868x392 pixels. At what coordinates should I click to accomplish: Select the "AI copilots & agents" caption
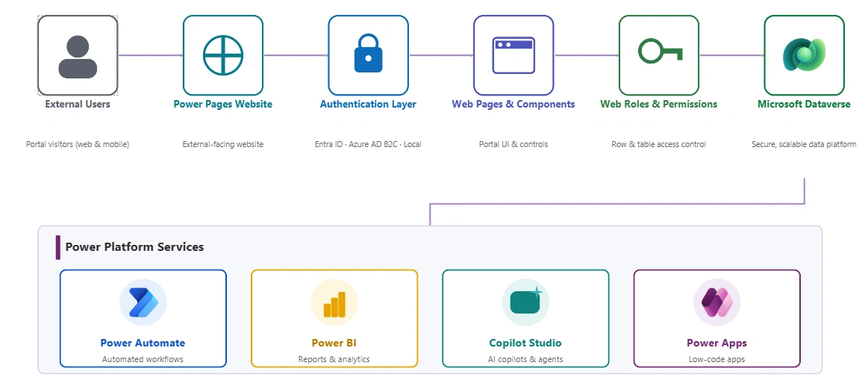pyautogui.click(x=525, y=359)
